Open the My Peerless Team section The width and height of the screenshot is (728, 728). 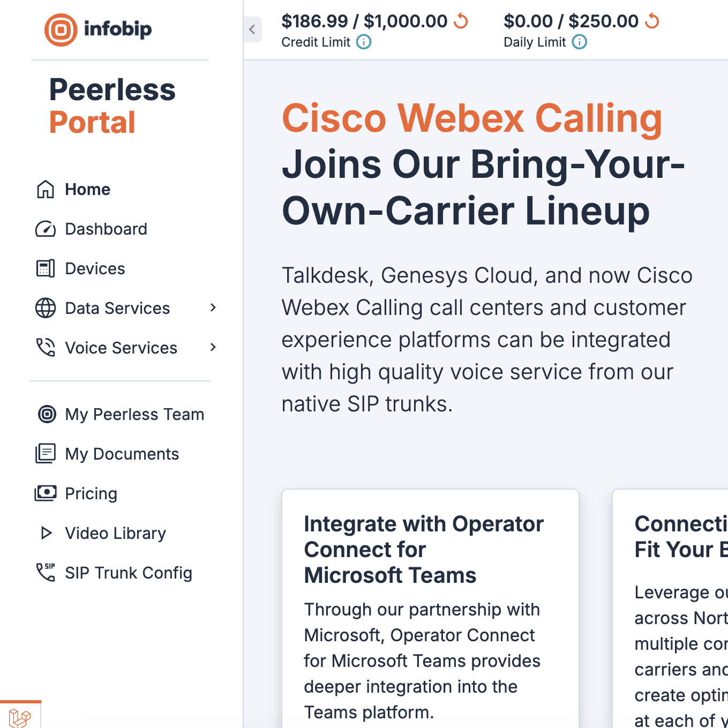click(x=134, y=414)
